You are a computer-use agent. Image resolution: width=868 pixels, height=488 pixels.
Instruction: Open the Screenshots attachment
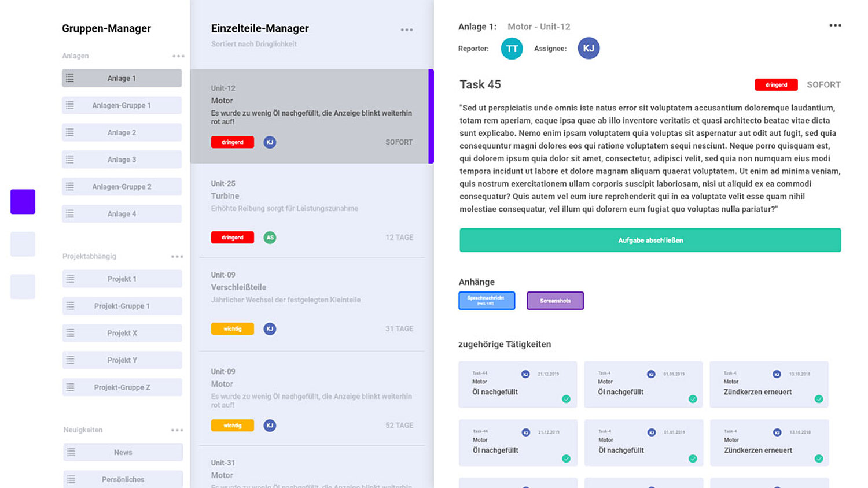pyautogui.click(x=555, y=301)
